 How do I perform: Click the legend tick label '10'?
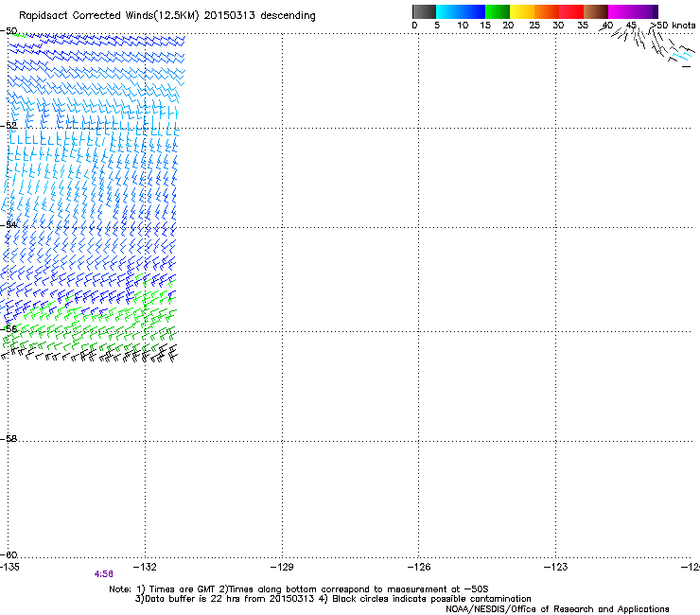(463, 25)
